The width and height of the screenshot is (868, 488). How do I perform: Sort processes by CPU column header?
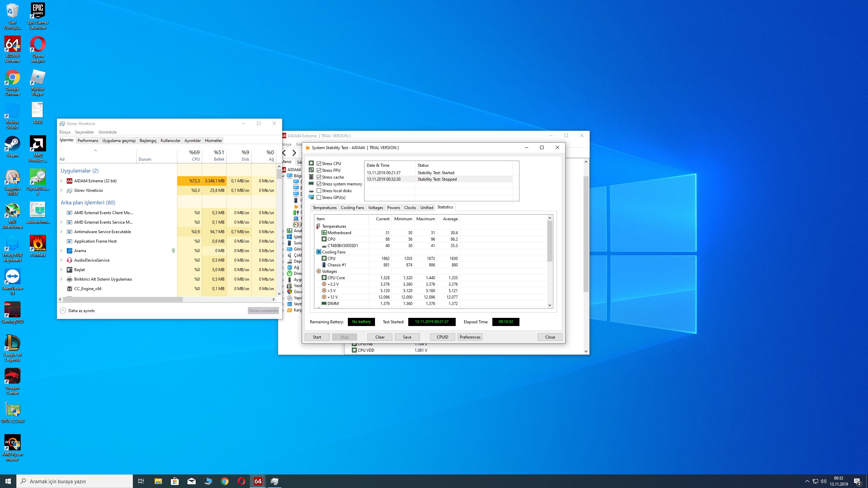[190, 156]
